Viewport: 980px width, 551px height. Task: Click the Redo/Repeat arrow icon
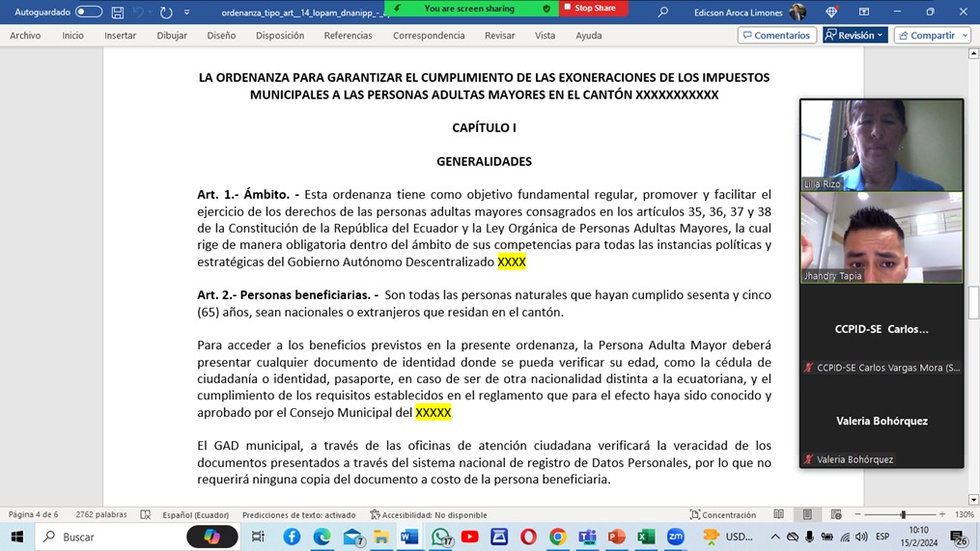click(166, 13)
